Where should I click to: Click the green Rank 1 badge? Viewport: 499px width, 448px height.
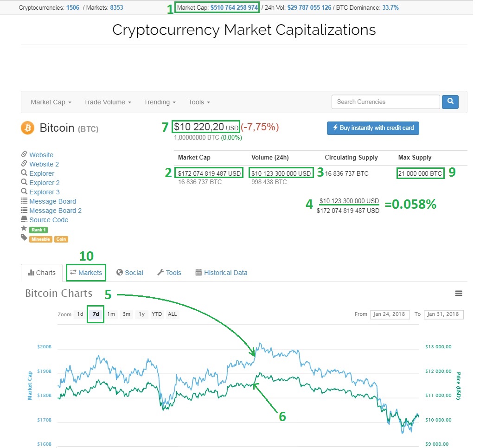(38, 230)
